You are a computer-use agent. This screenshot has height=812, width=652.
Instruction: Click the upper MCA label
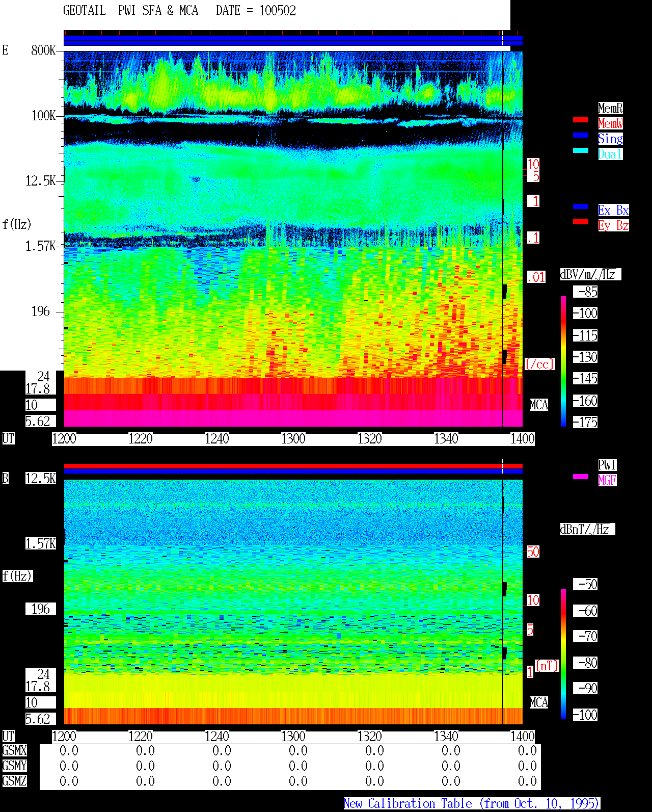tap(539, 405)
